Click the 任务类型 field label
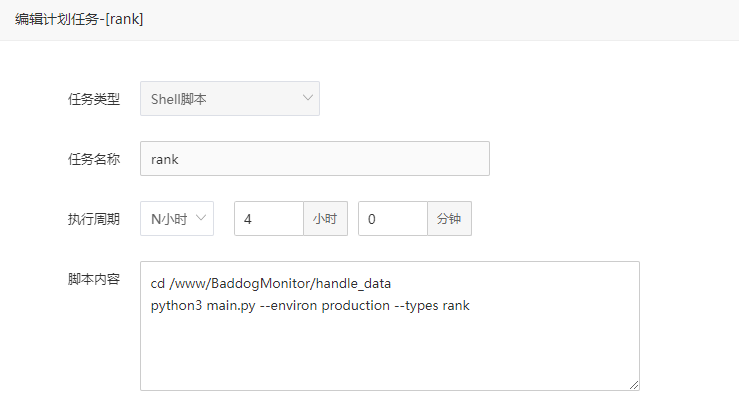 pos(94,99)
